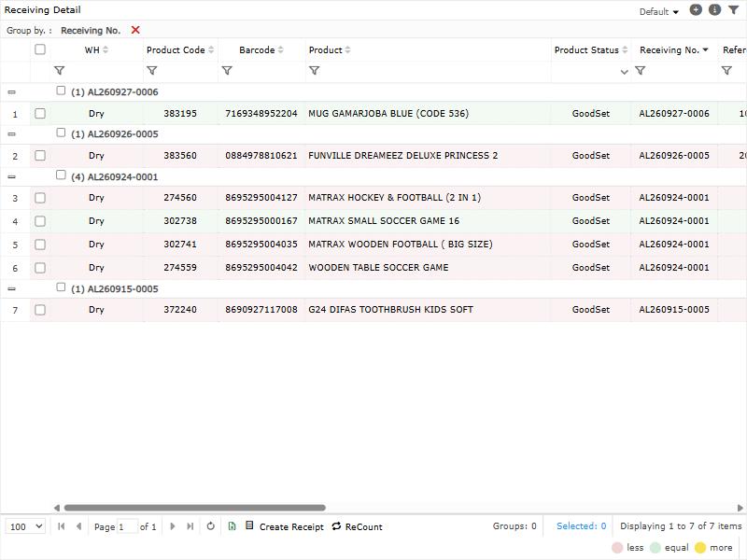This screenshot has height=560, width=747.
Task: Open the Receiving No. column filter icon
Action: (641, 71)
